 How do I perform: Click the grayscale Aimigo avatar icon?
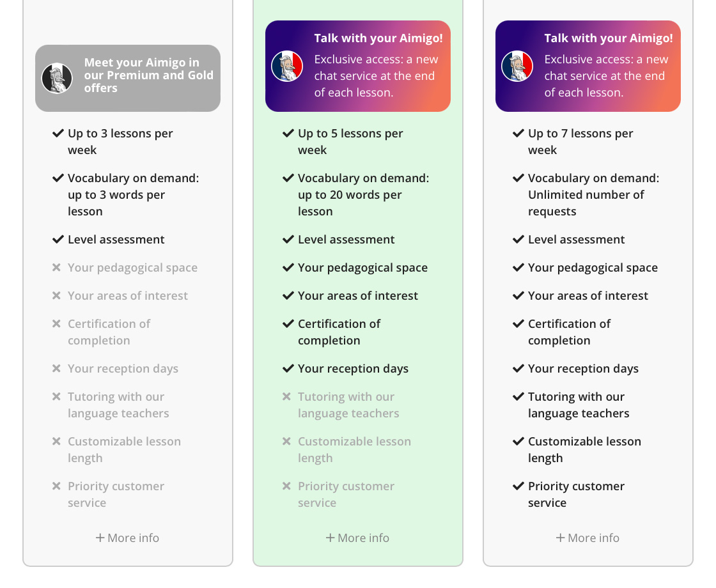(57, 79)
